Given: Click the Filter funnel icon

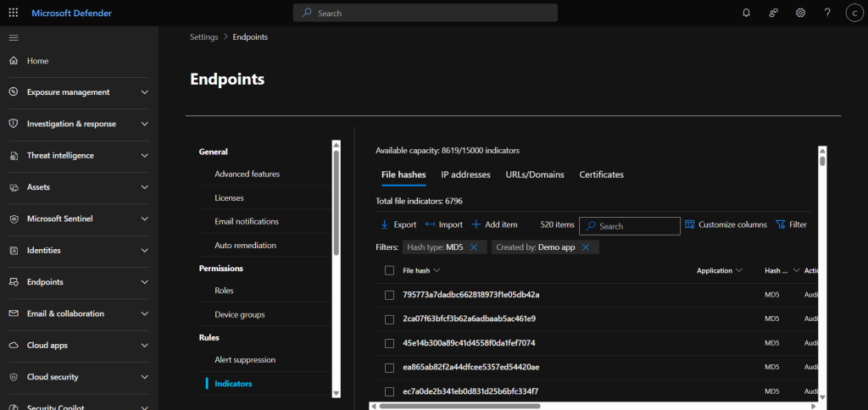Looking at the screenshot, I should click(x=781, y=224).
